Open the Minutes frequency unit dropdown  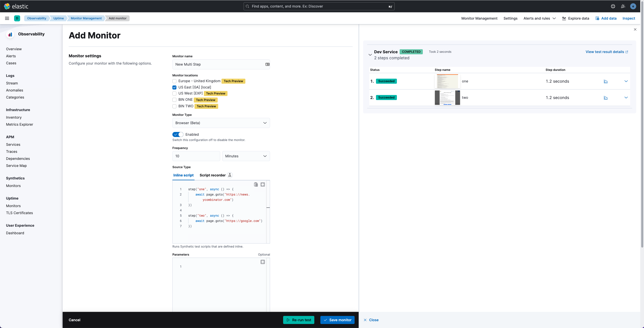tap(246, 156)
